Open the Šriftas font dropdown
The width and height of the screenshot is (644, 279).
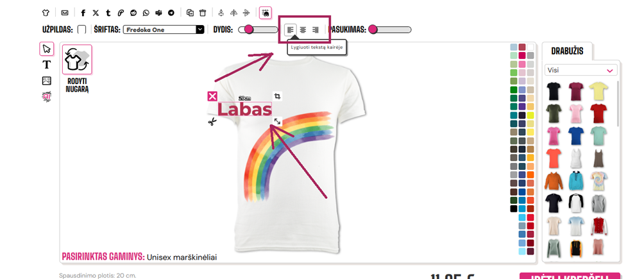click(x=164, y=30)
